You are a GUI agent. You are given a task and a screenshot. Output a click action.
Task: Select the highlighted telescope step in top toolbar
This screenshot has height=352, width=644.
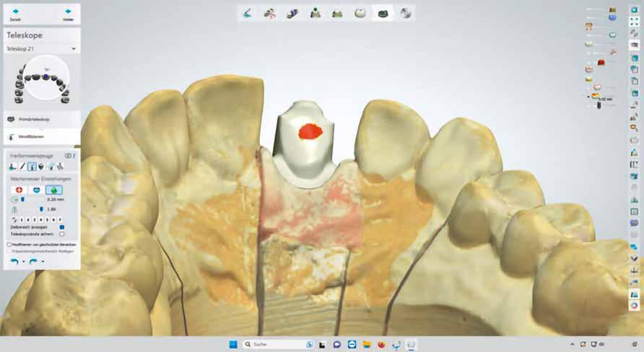(x=383, y=13)
